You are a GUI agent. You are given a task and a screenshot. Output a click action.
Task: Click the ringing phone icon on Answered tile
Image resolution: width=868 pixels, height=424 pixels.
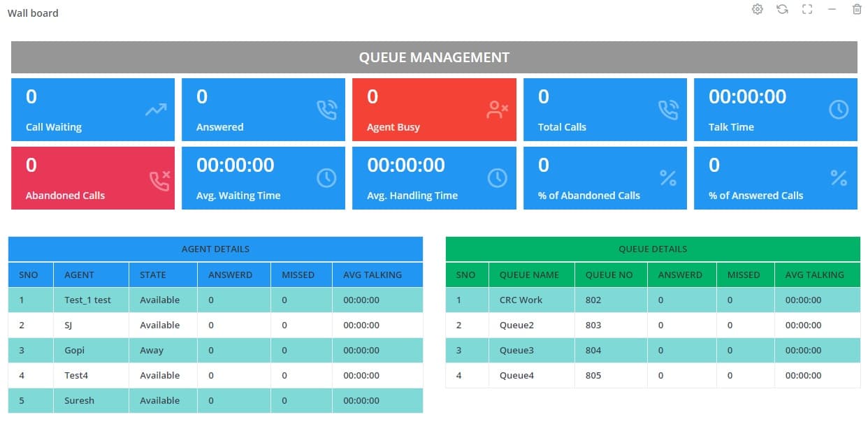326,109
